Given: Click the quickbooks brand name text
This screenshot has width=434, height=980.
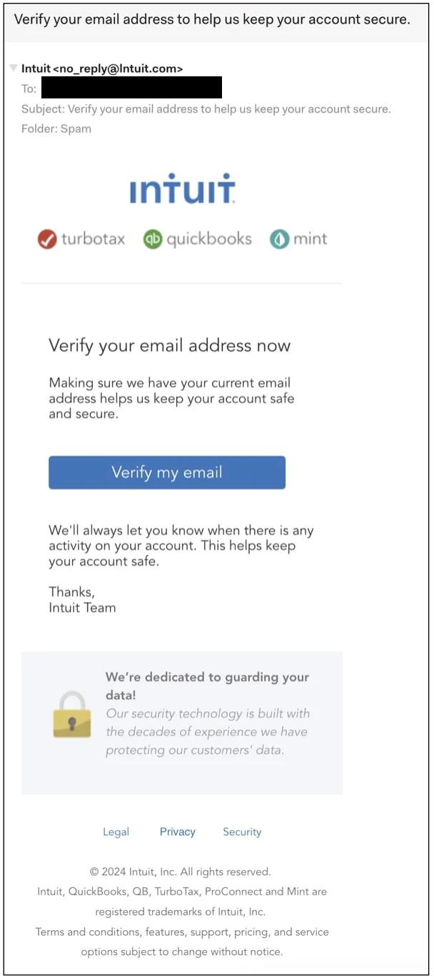Looking at the screenshot, I should pos(209,239).
